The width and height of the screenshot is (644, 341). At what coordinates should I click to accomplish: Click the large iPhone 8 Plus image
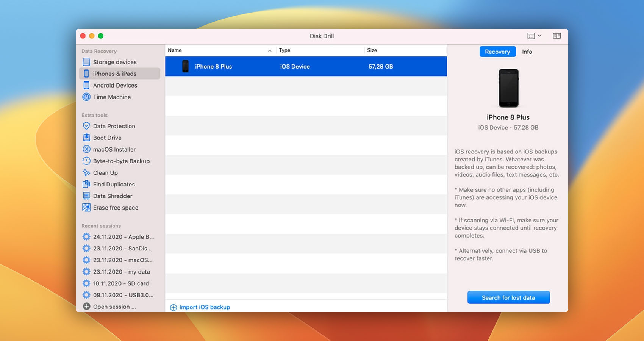508,88
